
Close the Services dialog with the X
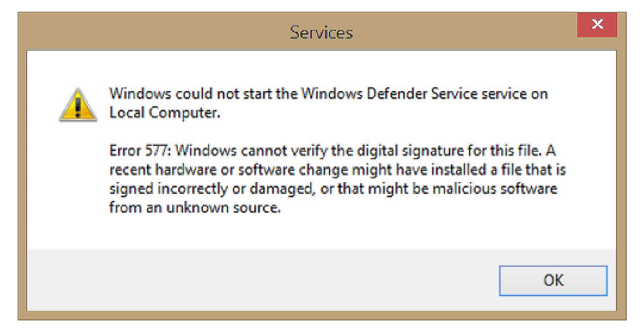coord(597,25)
